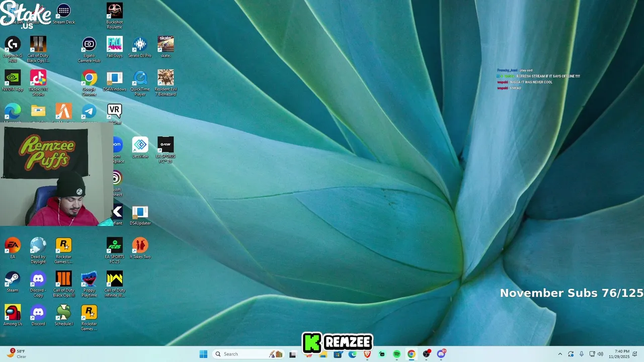Switch to Spotify on the taskbar
644x362 pixels.
(x=396, y=354)
